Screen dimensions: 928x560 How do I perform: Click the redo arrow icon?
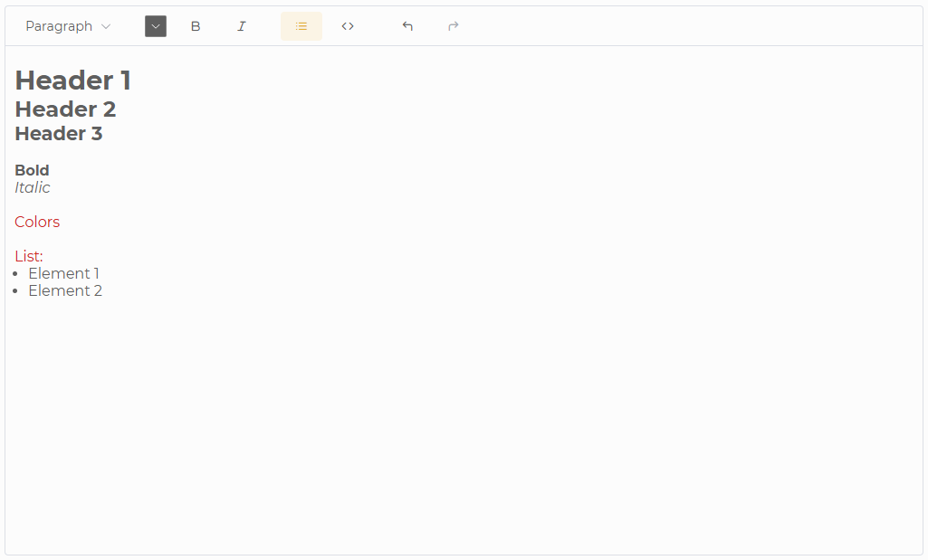click(453, 25)
